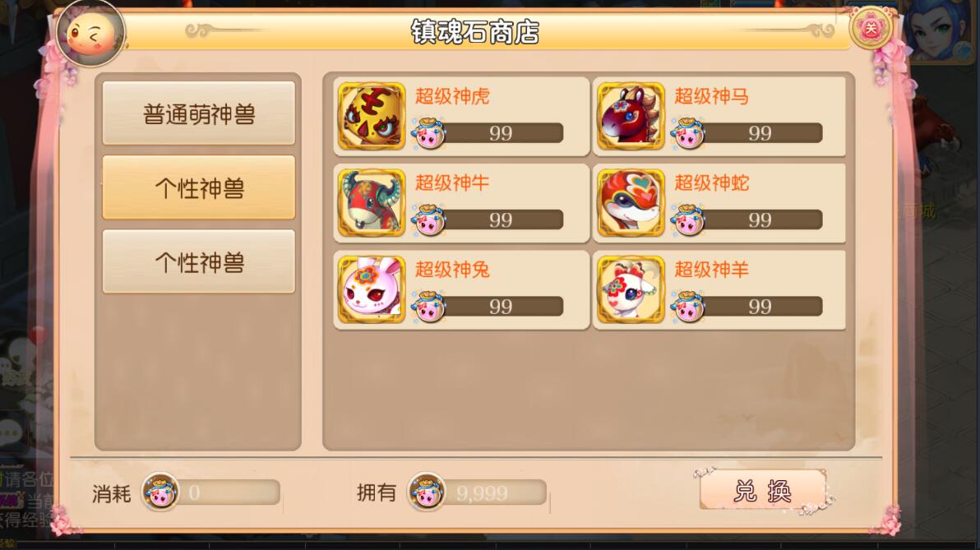This screenshot has width=980, height=550.
Task: Click the soul stone icon beside 拥有
Action: [426, 492]
